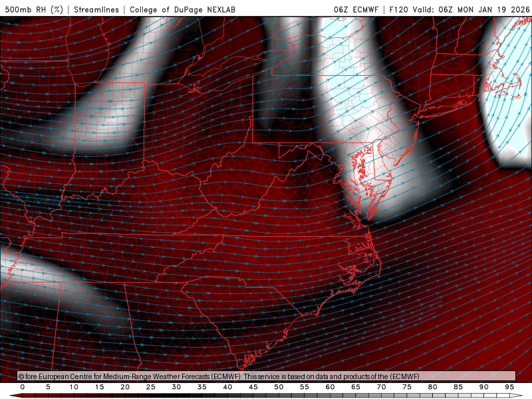Click the ECMWF copyright notice banner
This screenshot has height=399, width=532.
pos(267,376)
